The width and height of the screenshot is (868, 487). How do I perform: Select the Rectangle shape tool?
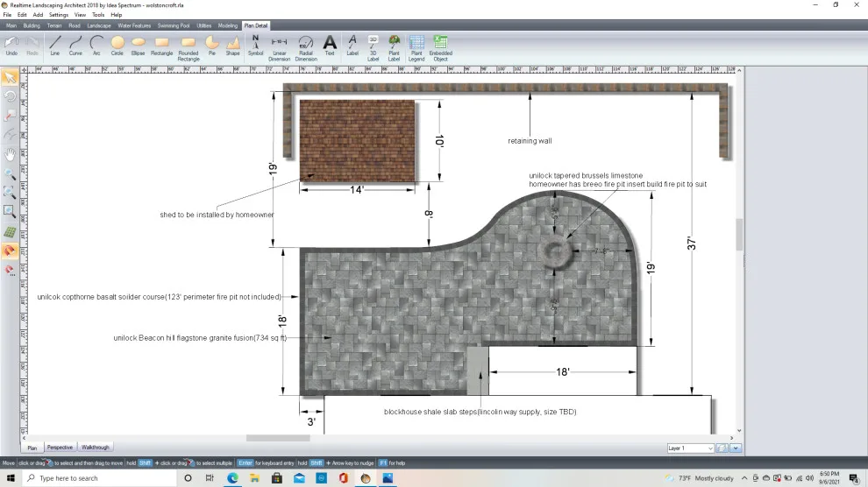[x=161, y=46]
